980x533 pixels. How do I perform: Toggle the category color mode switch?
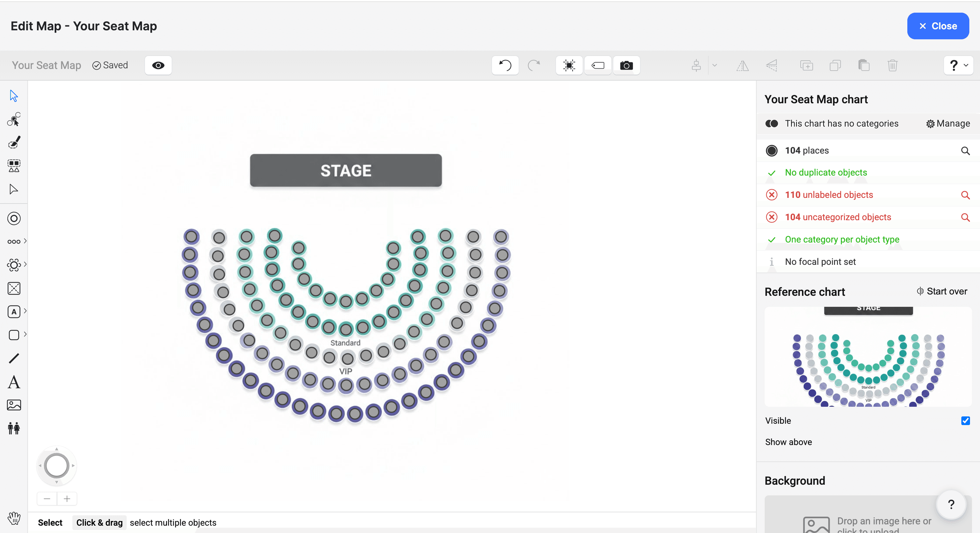tap(772, 124)
